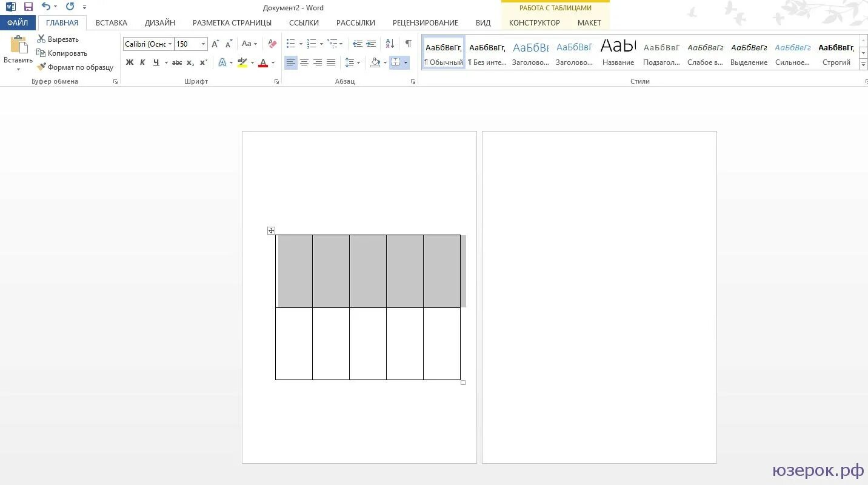This screenshot has width=868, height=485.
Task: Toggle underline Ч formatting
Action: point(156,62)
